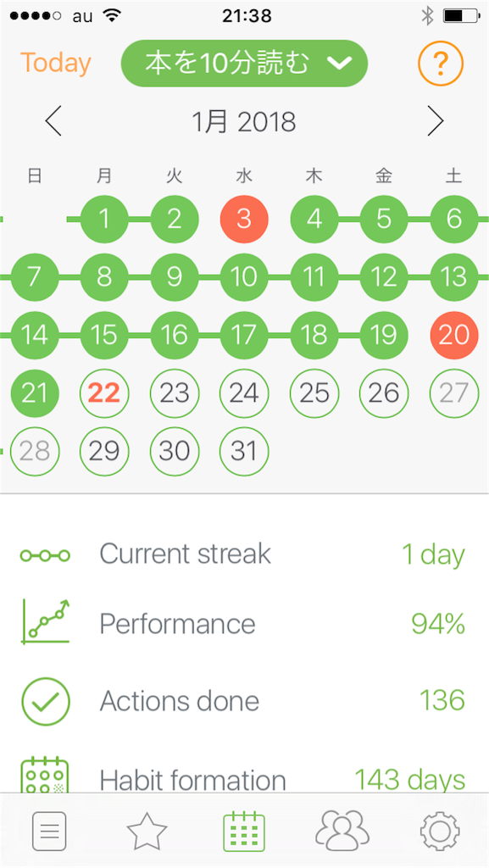The image size is (489, 868).
Task: Tap the Actions done checkmark icon
Action: 46,701
